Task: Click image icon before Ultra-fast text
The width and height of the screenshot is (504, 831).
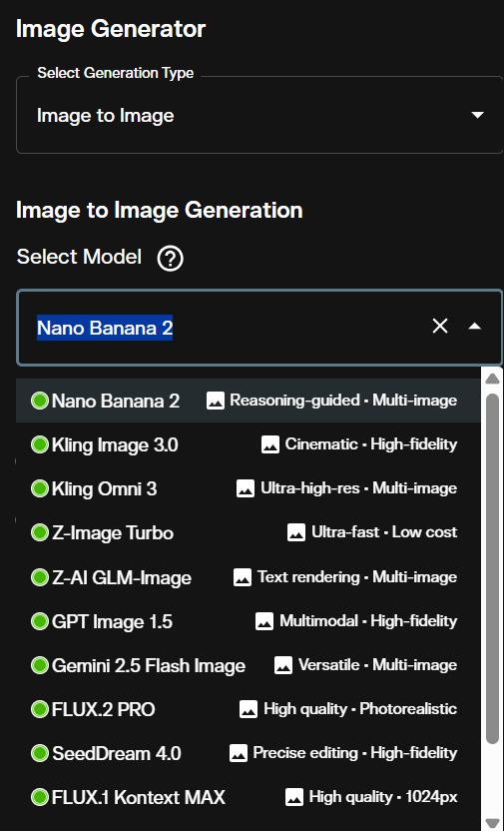Action: (296, 532)
